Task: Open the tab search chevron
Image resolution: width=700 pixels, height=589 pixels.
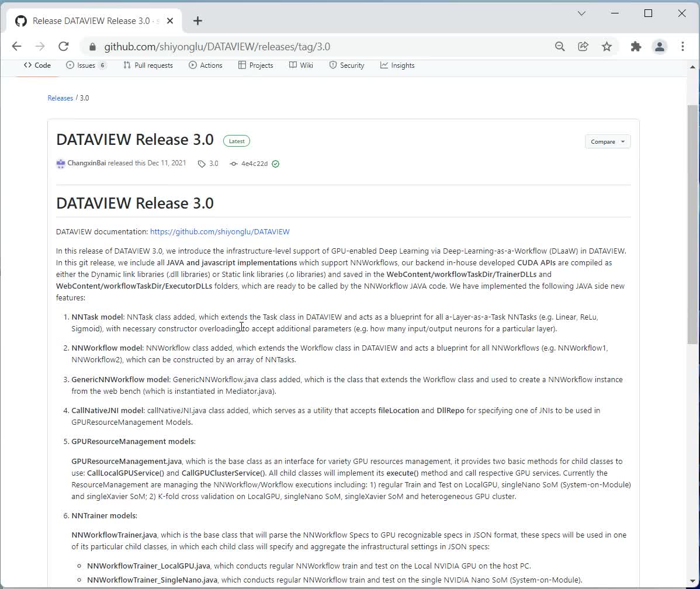Action: click(581, 13)
